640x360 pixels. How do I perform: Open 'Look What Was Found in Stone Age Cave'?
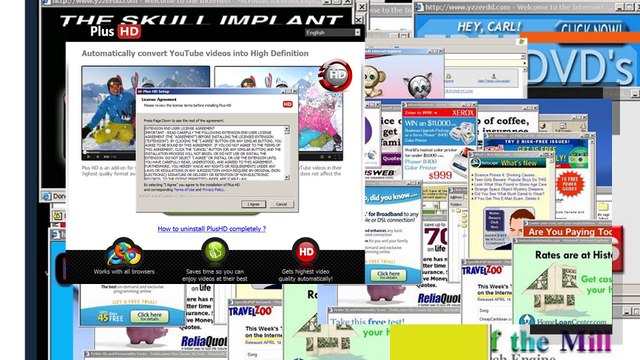[510, 184]
